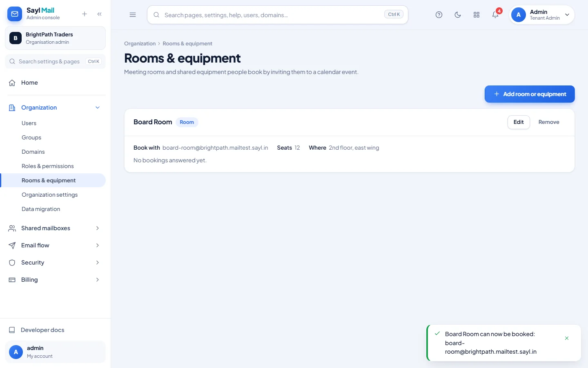
Task: Click the Shared mailboxes people icon
Action: click(x=12, y=228)
